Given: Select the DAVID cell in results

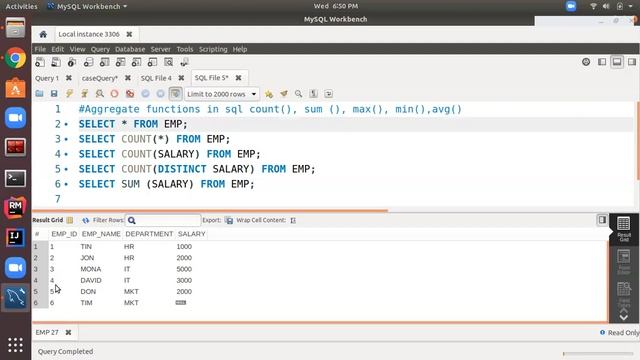Looking at the screenshot, I should coord(91,280).
